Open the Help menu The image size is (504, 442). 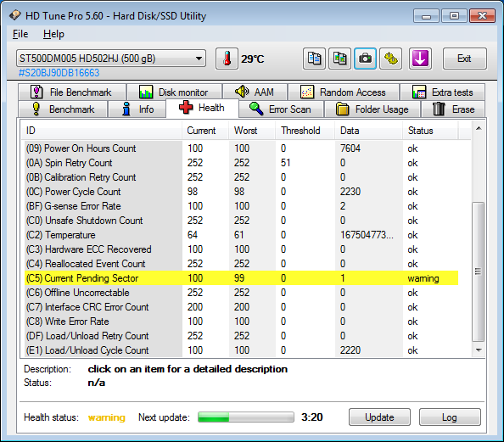tap(53, 34)
